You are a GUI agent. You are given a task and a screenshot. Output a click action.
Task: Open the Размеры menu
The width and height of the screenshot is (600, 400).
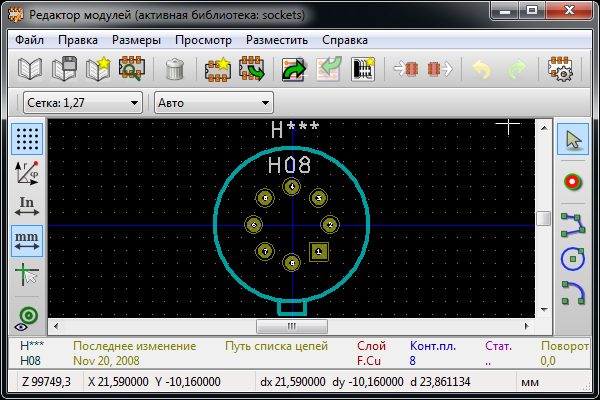[x=136, y=40]
